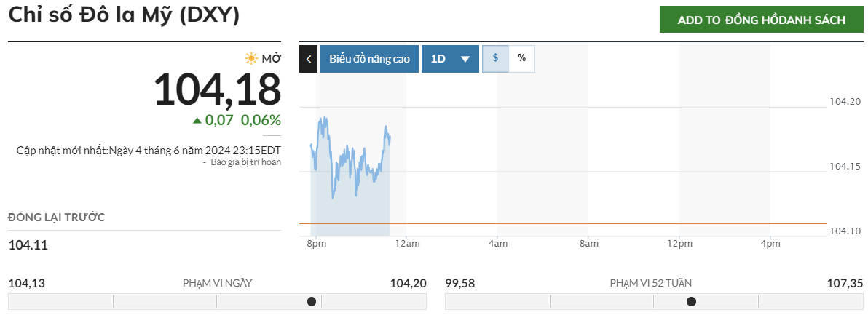Click the Chỉ số Đô la Mỹ (DXY) title
Image resolution: width=868 pixels, height=315 pixels.
[x=124, y=15]
